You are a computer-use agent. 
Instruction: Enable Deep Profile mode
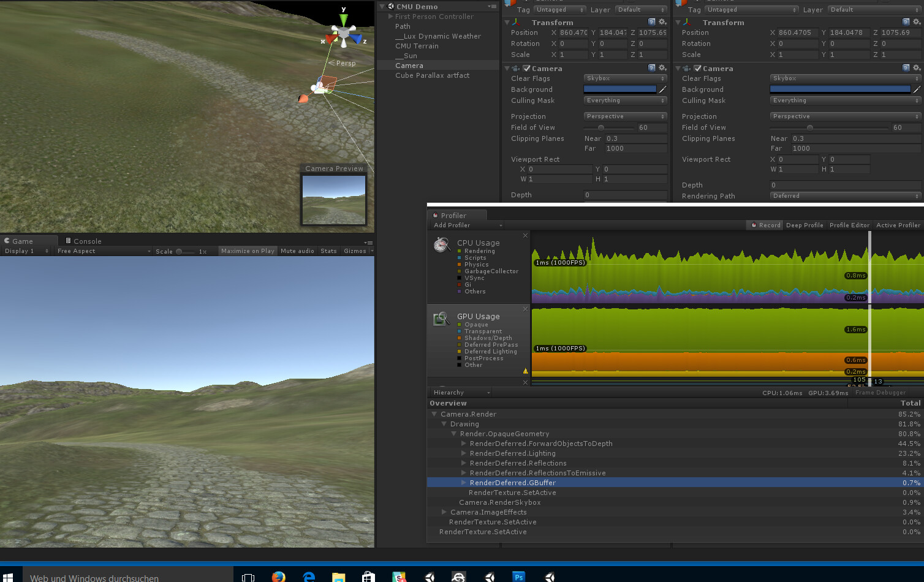805,225
